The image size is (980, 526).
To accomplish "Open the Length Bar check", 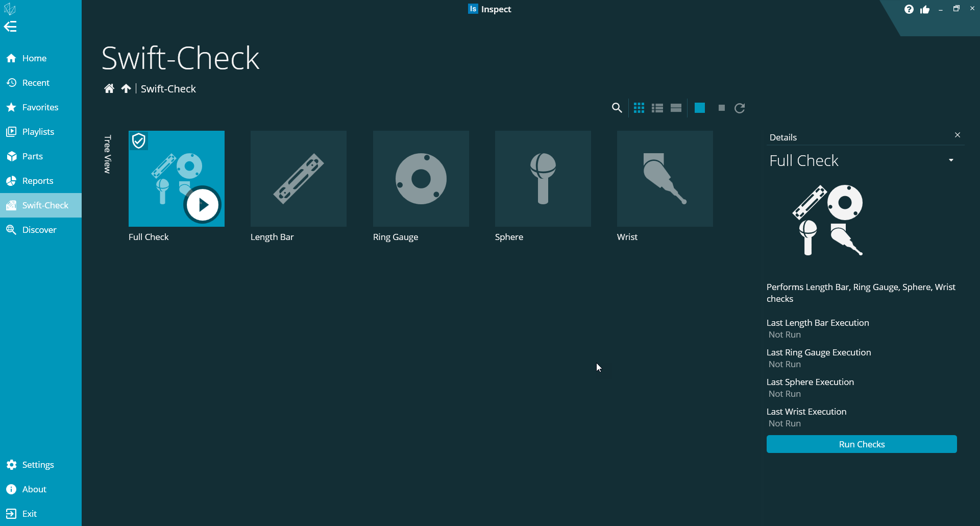I will click(298, 179).
